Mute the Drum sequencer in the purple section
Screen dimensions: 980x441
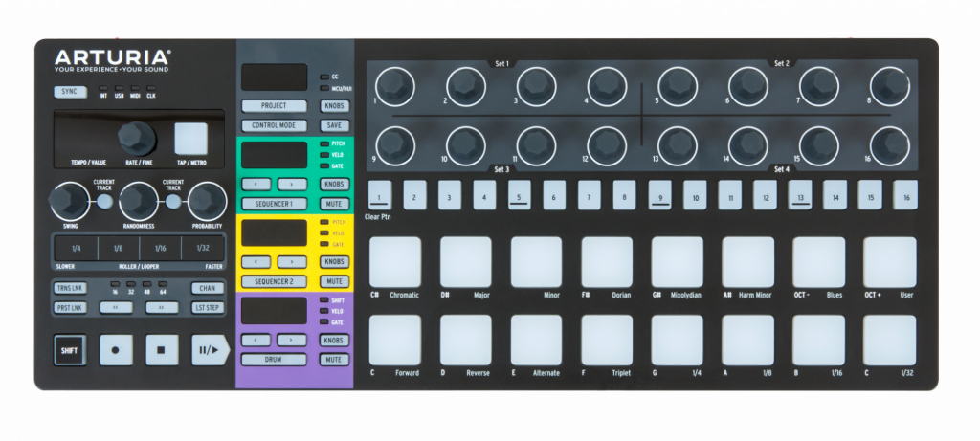coord(334,360)
